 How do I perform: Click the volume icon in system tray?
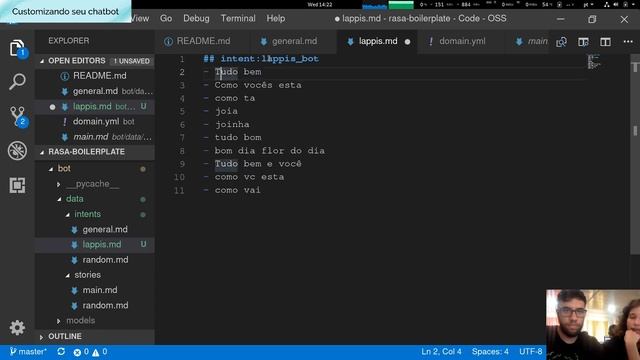pos(616,5)
